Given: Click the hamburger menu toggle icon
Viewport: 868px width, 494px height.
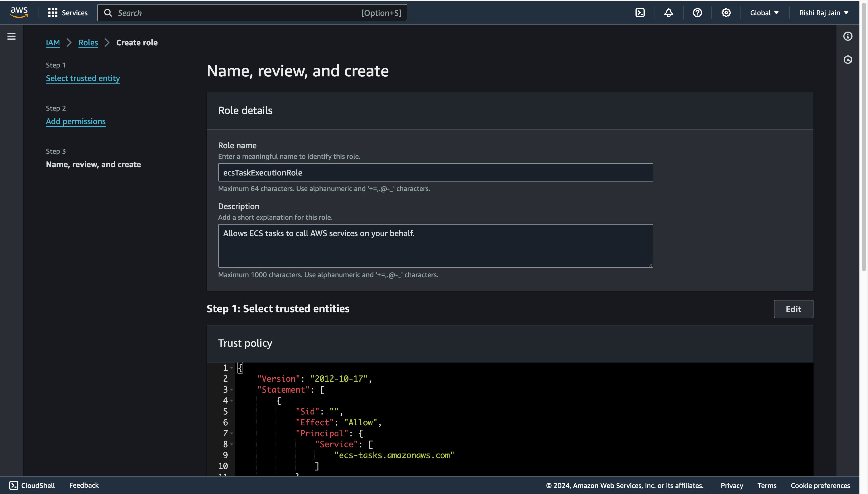Looking at the screenshot, I should pos(11,36).
